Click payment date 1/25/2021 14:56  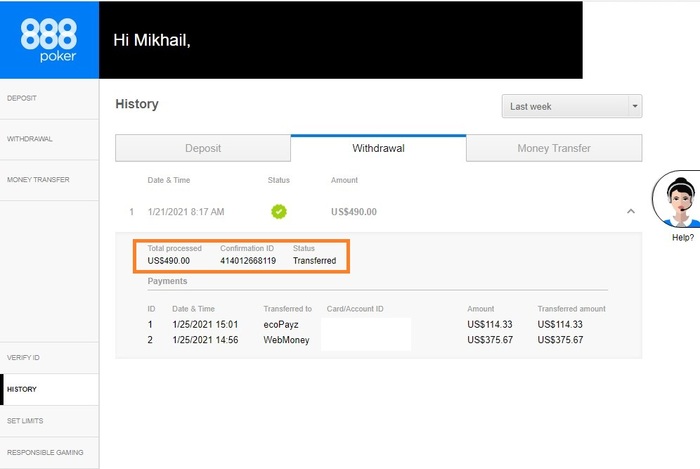205,340
